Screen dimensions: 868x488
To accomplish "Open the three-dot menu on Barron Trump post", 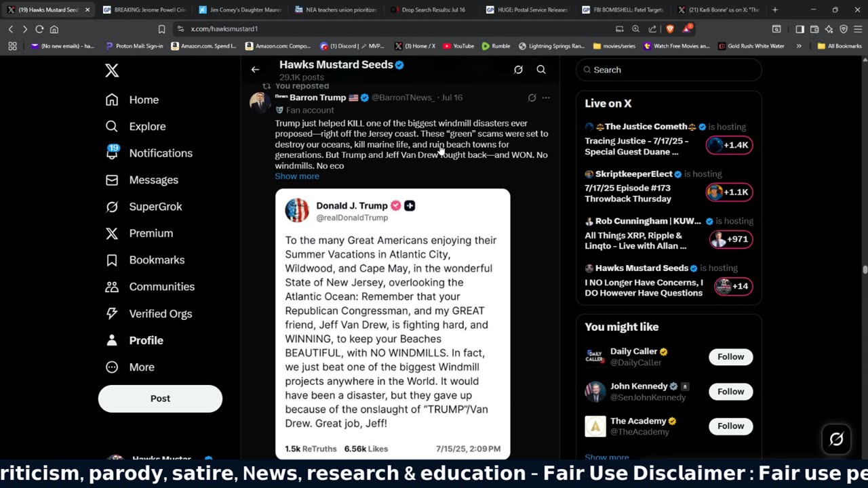I will (546, 98).
